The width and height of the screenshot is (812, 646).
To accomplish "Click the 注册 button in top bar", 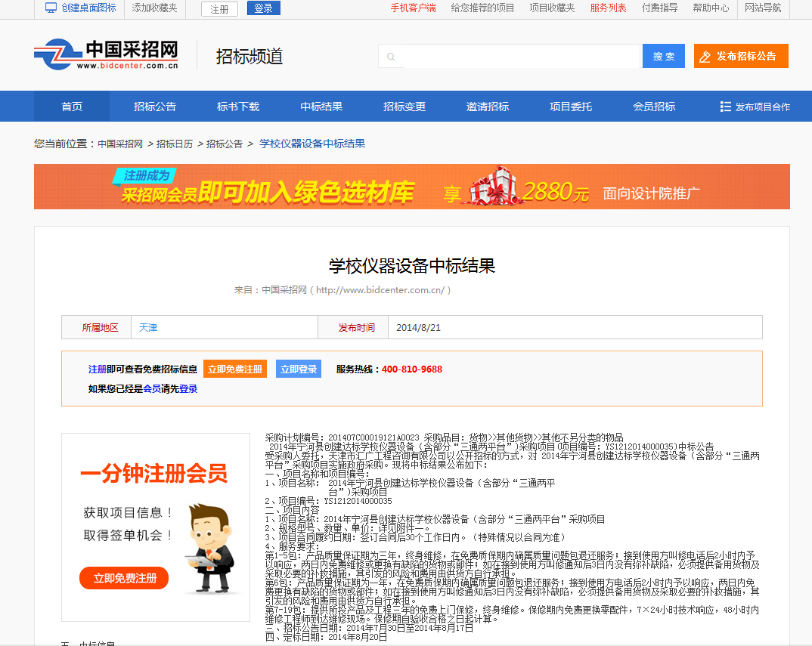I will pos(219,9).
